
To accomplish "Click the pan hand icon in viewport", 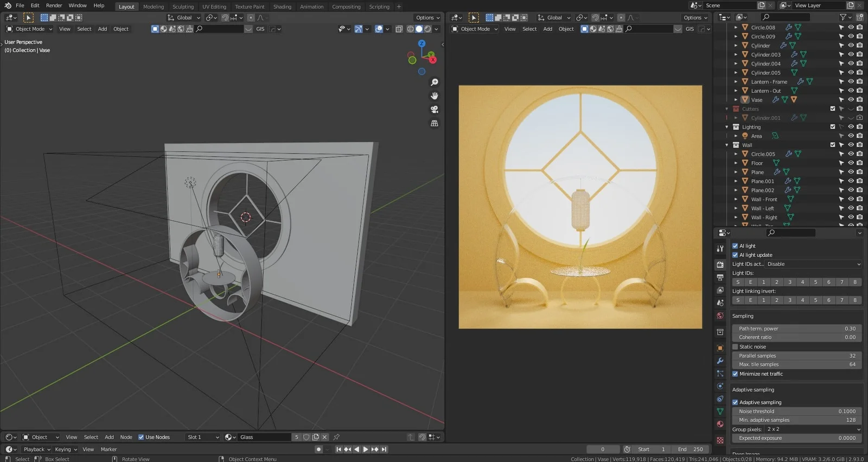I will [x=434, y=96].
